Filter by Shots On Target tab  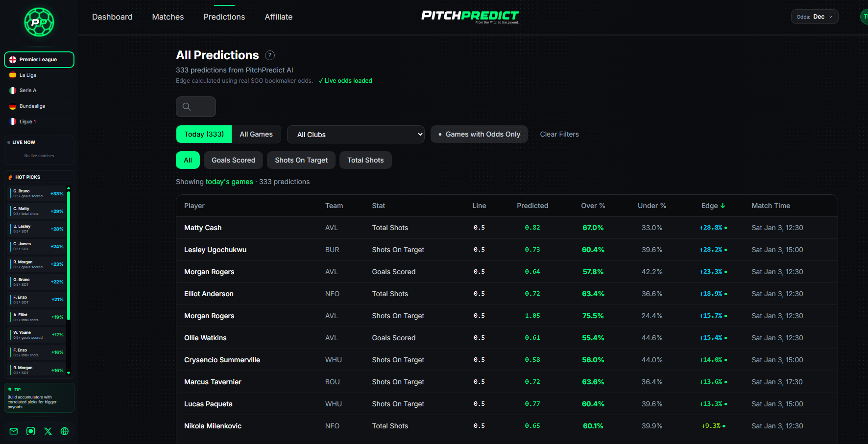301,160
